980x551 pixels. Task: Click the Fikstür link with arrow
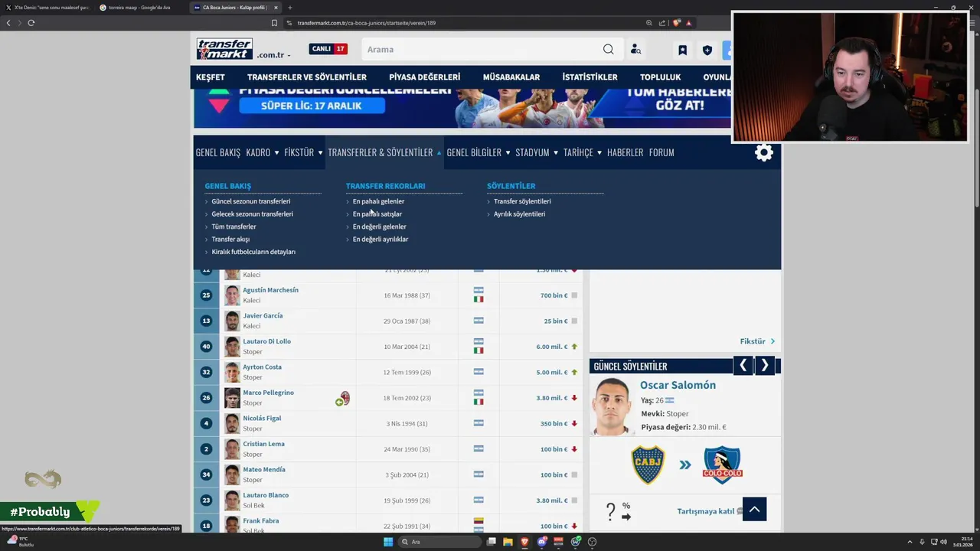(757, 341)
